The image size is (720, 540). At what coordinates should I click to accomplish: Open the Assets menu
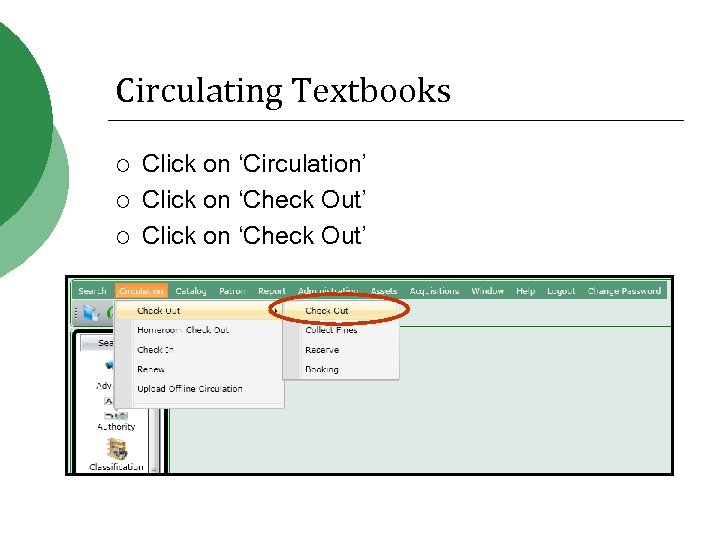coord(383,291)
